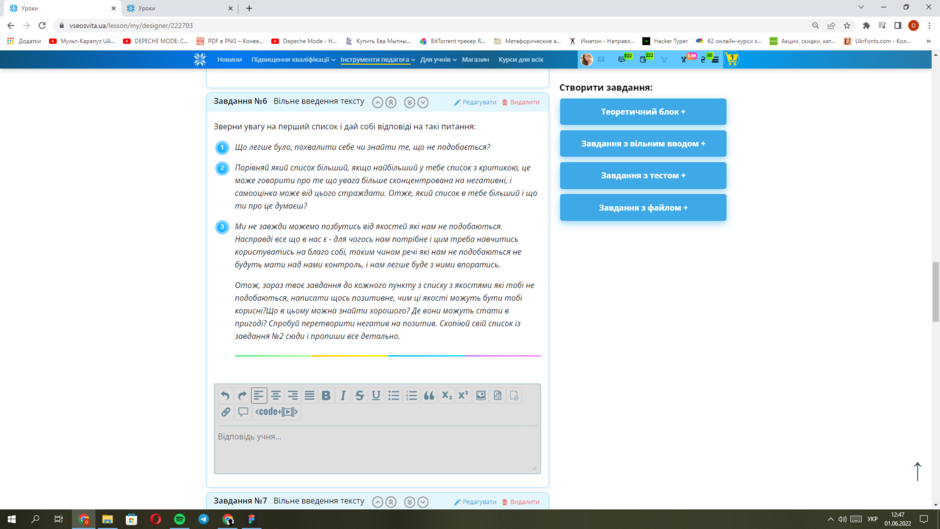Screen dimensions: 940x529
Task: Edit task №6 via Редагувати
Action: [475, 103]
